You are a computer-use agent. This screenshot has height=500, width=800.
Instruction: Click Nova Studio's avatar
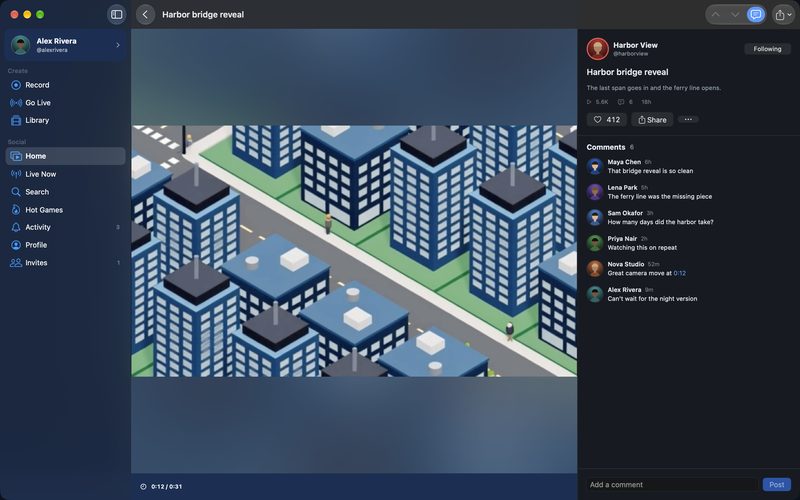595,268
